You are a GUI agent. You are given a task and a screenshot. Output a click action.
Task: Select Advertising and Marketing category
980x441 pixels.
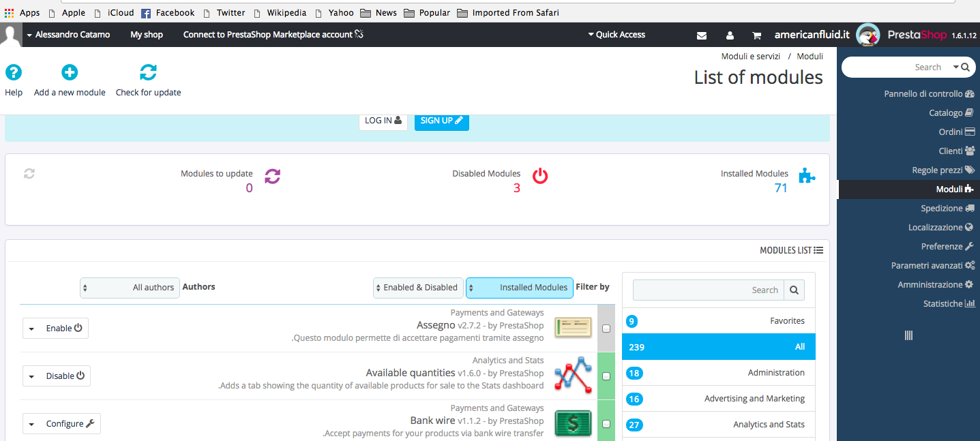(719, 399)
